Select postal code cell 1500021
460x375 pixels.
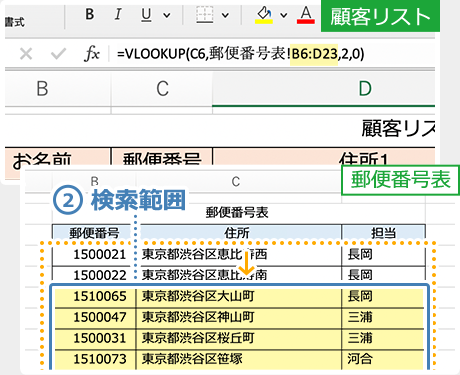tap(94, 255)
